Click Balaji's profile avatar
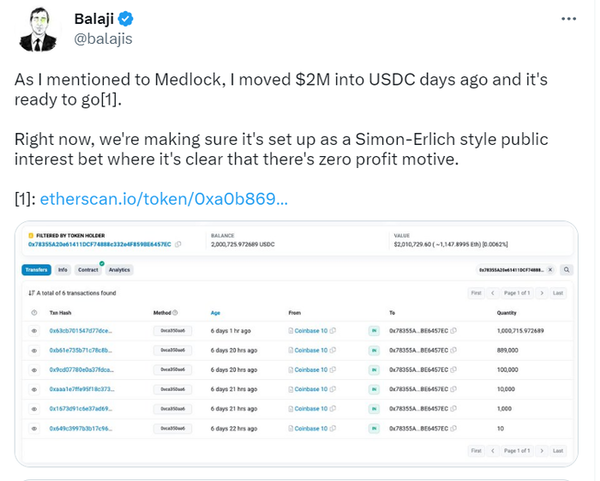Viewport: 600px width, 481px height. point(38,31)
